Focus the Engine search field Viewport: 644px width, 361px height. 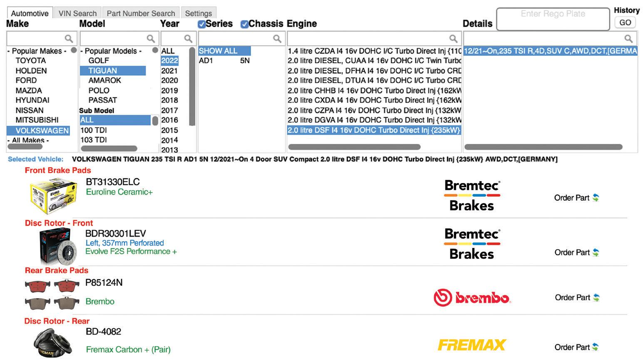[x=374, y=39]
